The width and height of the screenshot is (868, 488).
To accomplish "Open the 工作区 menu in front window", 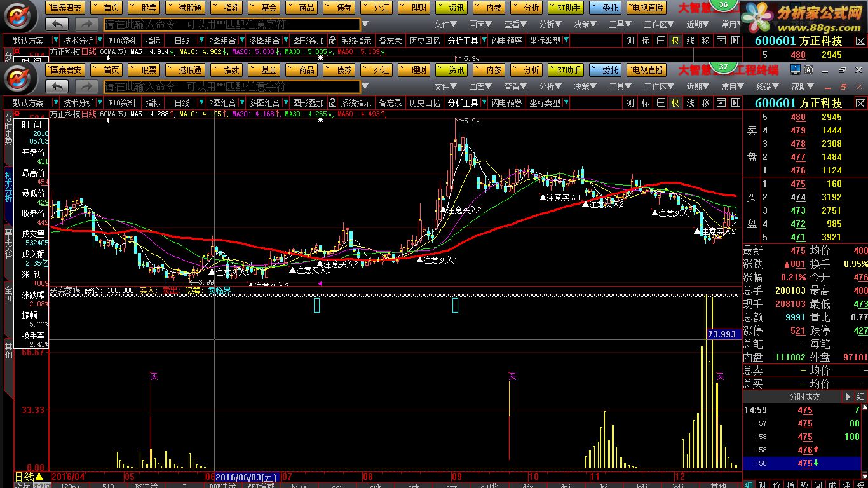I will 658,86.
